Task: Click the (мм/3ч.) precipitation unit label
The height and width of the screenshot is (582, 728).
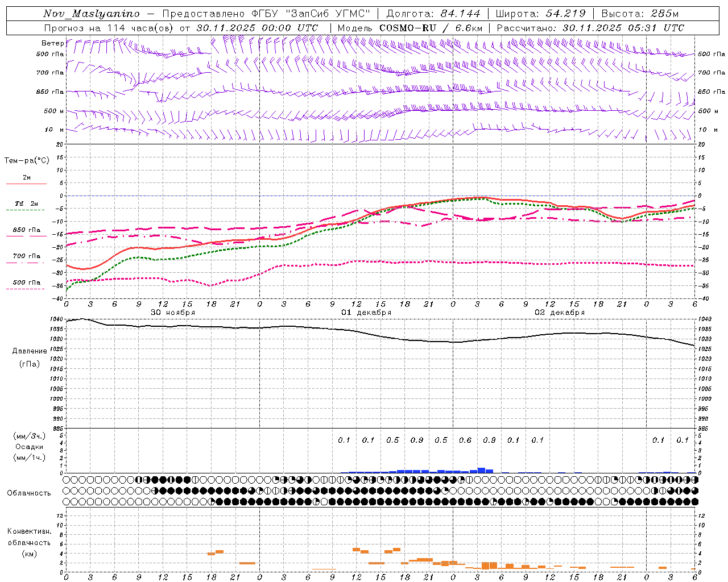Action: point(29,436)
